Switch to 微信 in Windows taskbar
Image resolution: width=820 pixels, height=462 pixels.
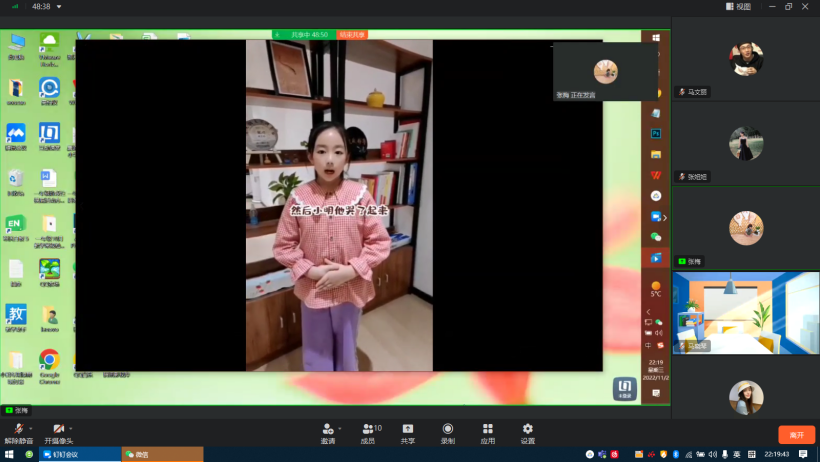162,454
